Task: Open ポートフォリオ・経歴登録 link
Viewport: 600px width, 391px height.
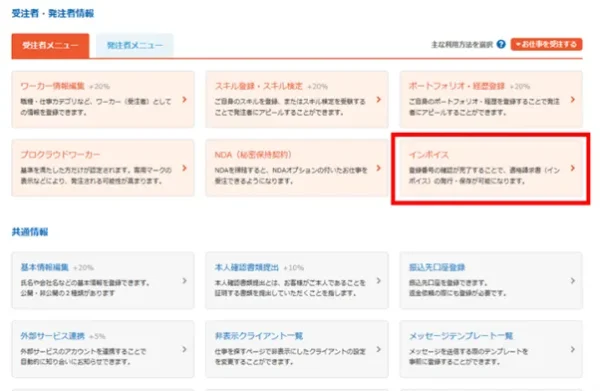Action: pos(457,86)
